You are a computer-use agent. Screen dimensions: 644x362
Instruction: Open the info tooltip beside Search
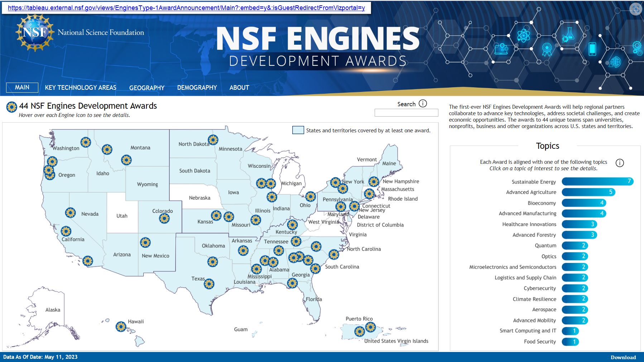tap(423, 103)
